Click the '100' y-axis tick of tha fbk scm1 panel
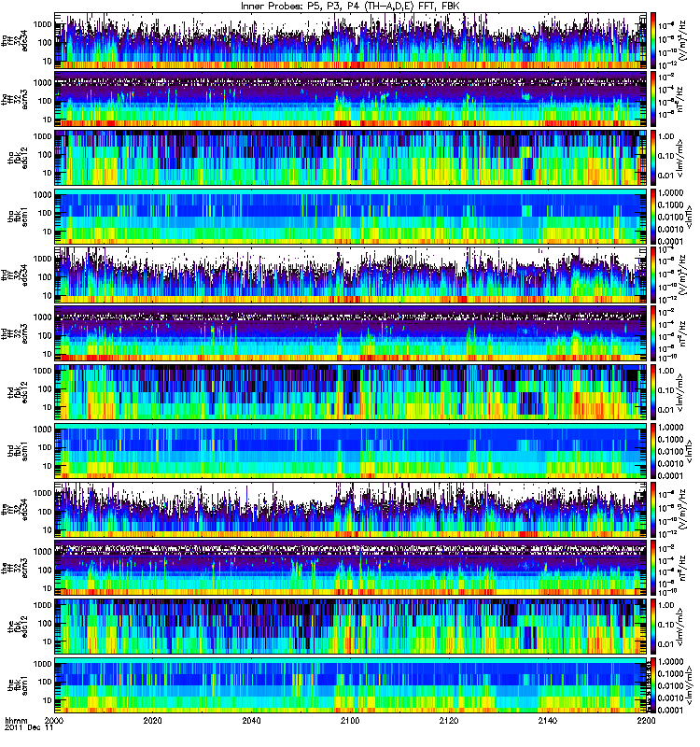The image size is (700, 747). (x=45, y=213)
